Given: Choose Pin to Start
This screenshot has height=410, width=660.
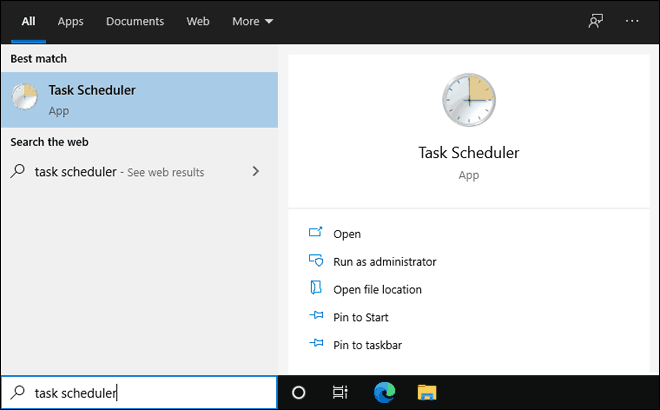Looking at the screenshot, I should 361,317.
